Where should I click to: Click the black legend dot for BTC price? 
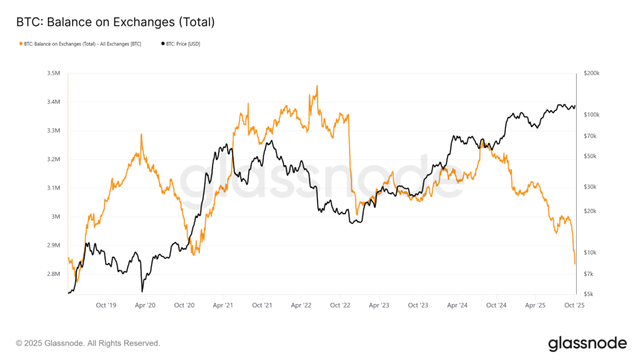coord(164,44)
